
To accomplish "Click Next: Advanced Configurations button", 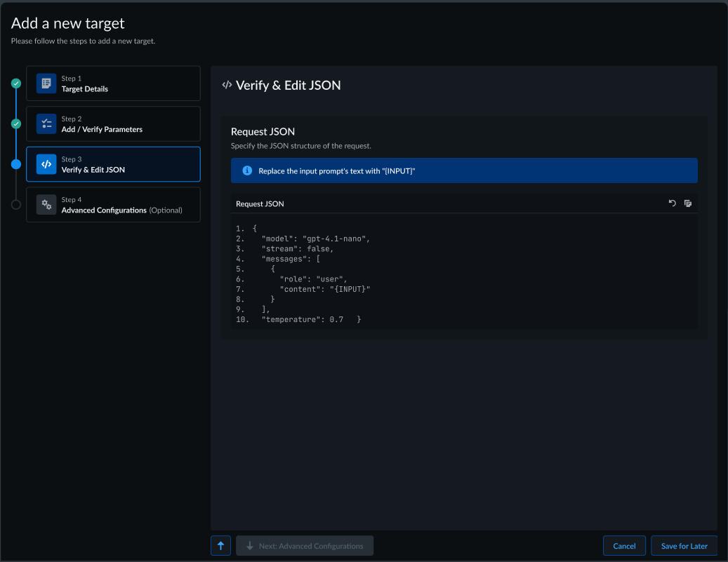I will 305,546.
